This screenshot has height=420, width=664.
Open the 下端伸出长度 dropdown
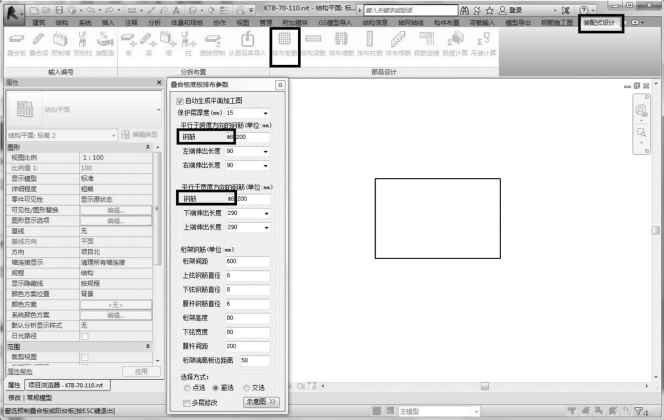[x=266, y=213]
